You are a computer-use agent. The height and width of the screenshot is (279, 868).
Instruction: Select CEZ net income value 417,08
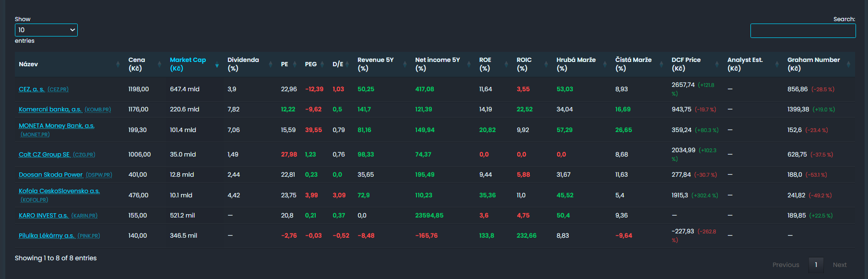425,89
